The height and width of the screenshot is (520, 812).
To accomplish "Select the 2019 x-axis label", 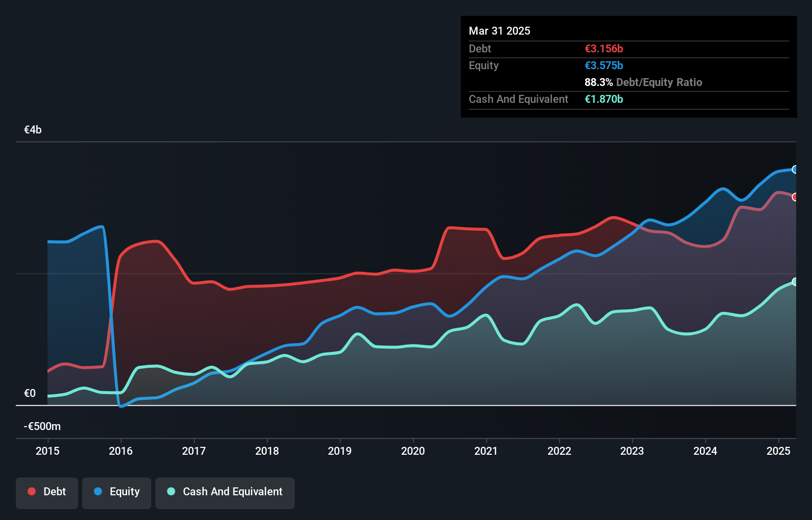I will (340, 451).
